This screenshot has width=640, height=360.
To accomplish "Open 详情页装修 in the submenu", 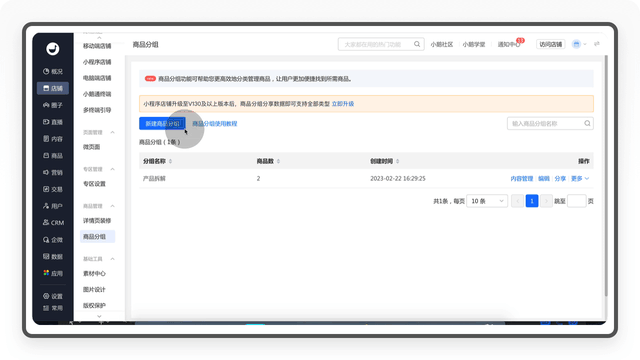I will pos(97,220).
